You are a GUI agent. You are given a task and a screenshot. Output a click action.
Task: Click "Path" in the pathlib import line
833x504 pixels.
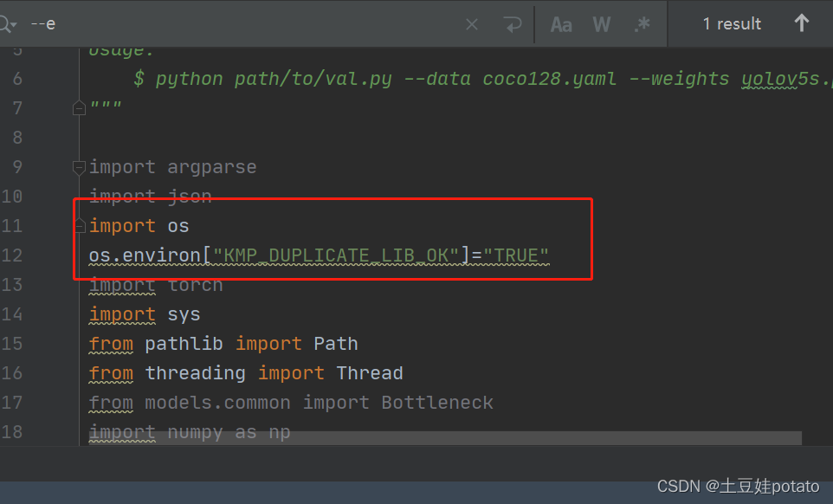336,344
